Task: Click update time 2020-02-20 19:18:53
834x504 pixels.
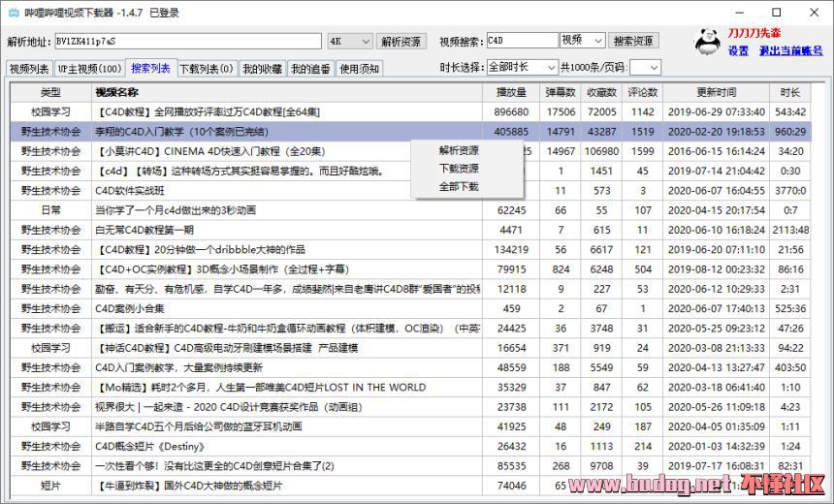Action: pos(717,132)
